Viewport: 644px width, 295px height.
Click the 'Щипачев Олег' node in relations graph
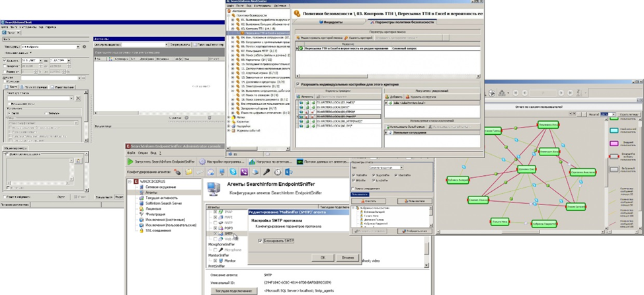[x=526, y=169]
